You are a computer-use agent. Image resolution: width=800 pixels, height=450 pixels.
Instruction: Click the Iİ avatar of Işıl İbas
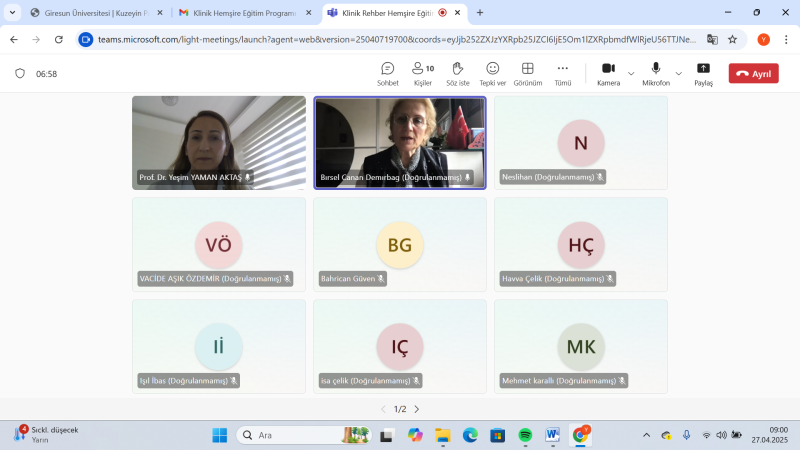(x=219, y=346)
